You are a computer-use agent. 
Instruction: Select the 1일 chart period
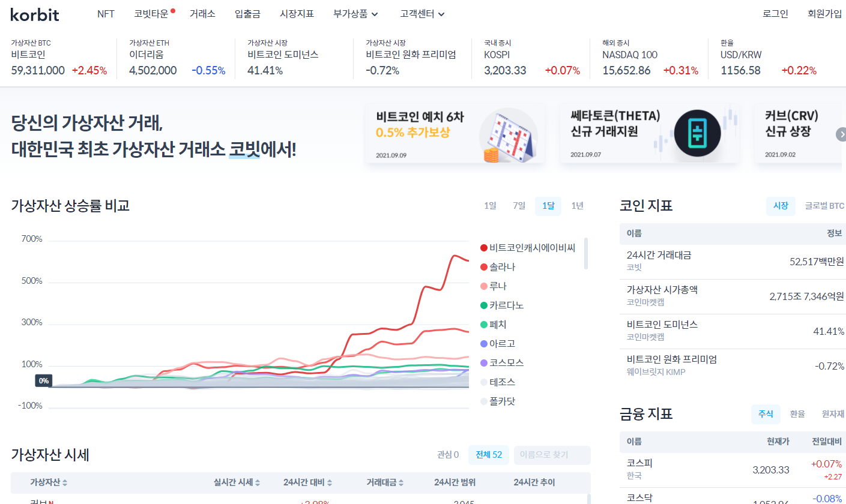coord(490,206)
